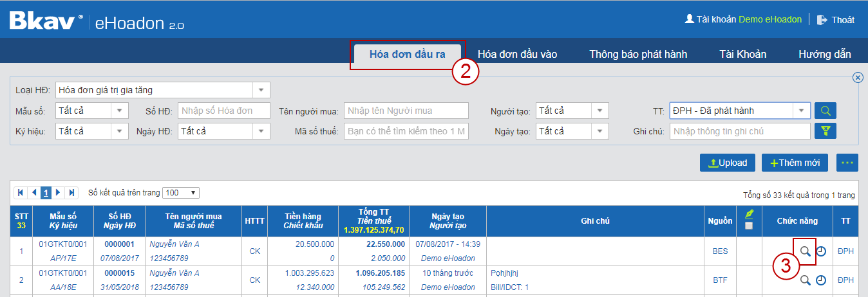Go to first page arrow

[x=21, y=192]
